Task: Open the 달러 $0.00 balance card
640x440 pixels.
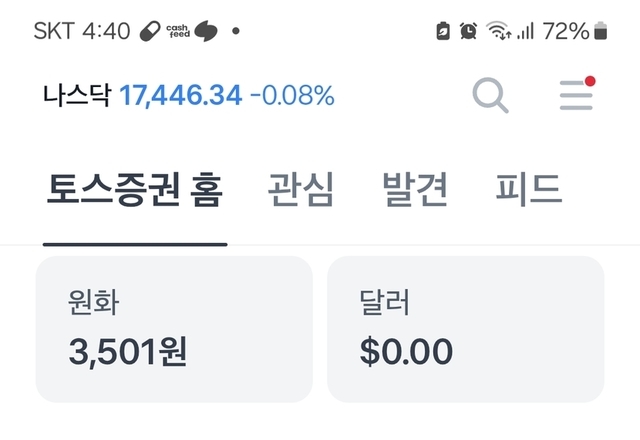Action: (x=466, y=329)
